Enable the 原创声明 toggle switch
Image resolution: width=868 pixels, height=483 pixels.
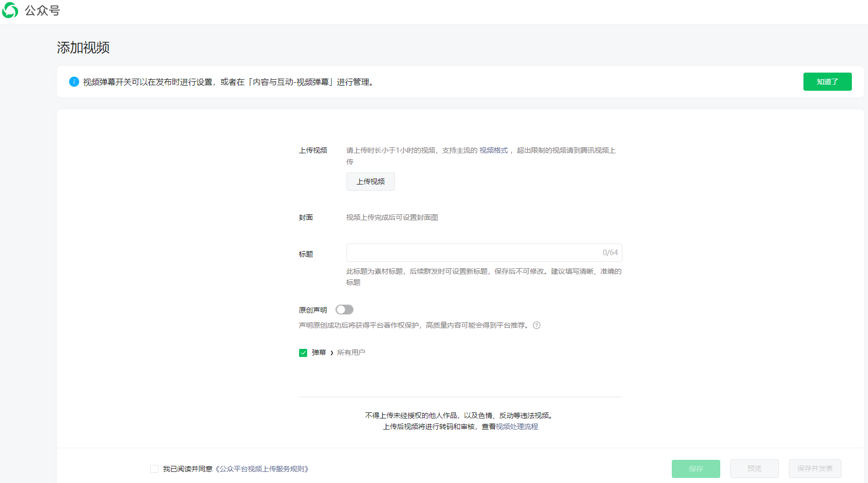pyautogui.click(x=344, y=310)
